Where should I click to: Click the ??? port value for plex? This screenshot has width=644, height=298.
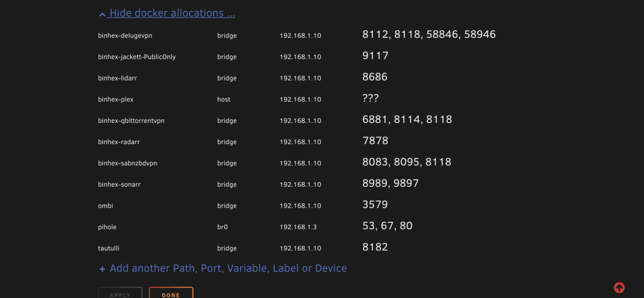[370, 98]
